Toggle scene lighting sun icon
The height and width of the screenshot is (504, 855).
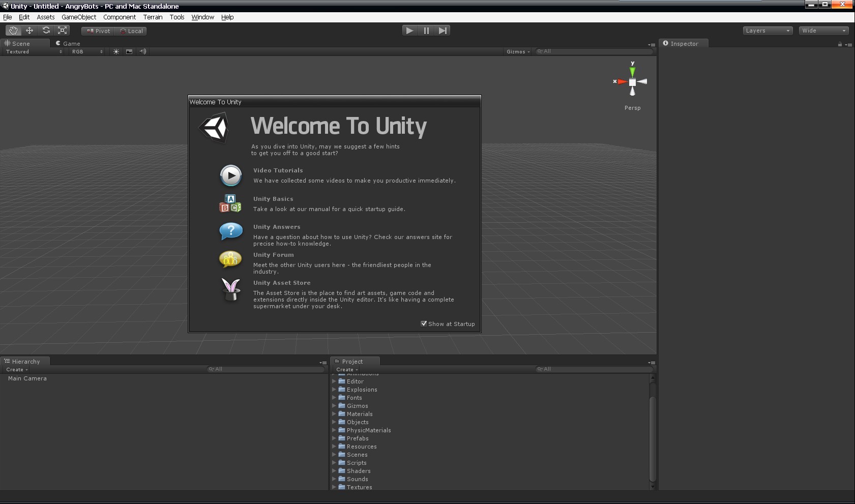[116, 51]
